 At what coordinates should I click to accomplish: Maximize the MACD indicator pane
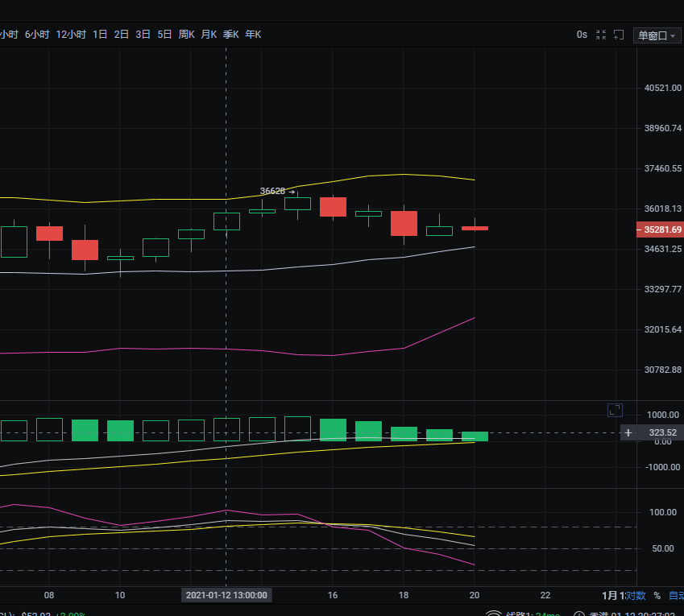(615, 410)
